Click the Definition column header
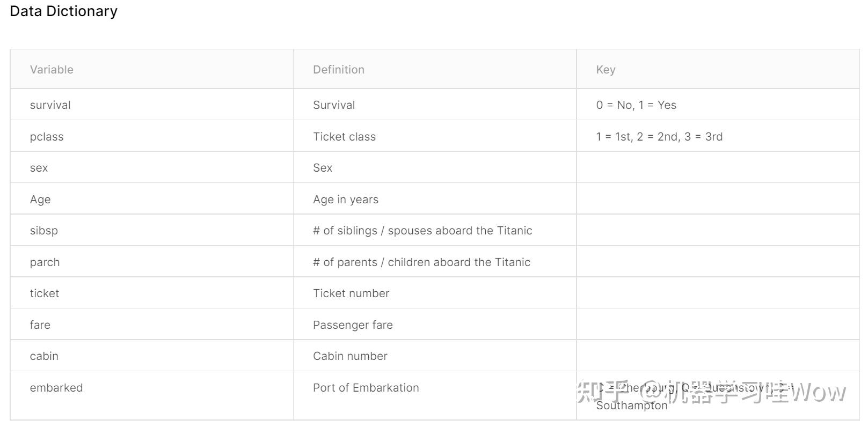 click(338, 70)
